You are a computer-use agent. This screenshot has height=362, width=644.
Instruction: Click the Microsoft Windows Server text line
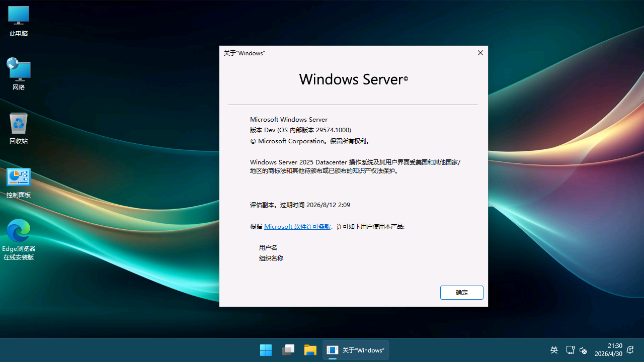[289, 120]
